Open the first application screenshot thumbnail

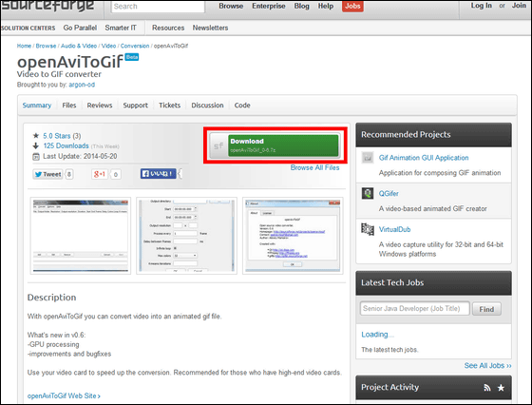pos(81,236)
